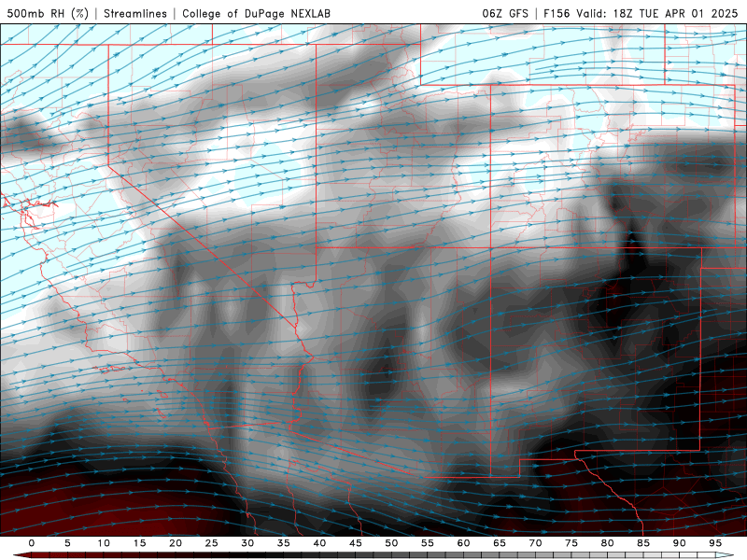Click the '20' color scale label
This screenshot has width=747, height=560.
coord(176,543)
